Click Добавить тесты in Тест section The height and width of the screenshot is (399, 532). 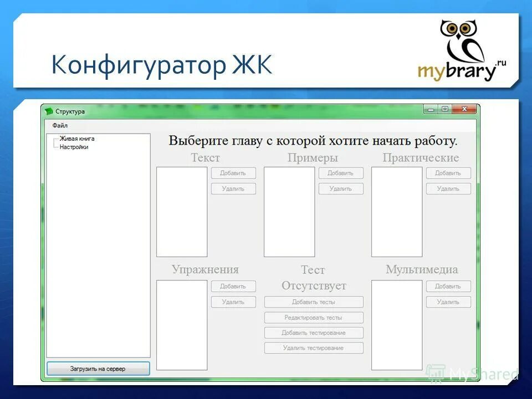(314, 302)
